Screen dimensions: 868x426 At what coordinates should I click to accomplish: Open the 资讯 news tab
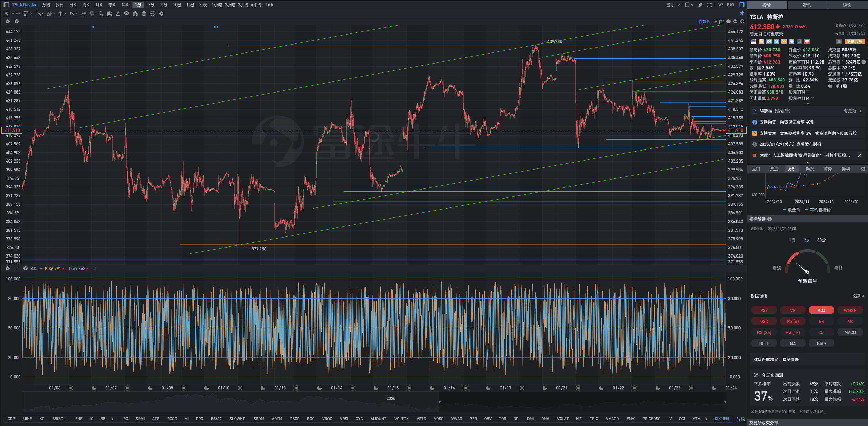coord(807,5)
